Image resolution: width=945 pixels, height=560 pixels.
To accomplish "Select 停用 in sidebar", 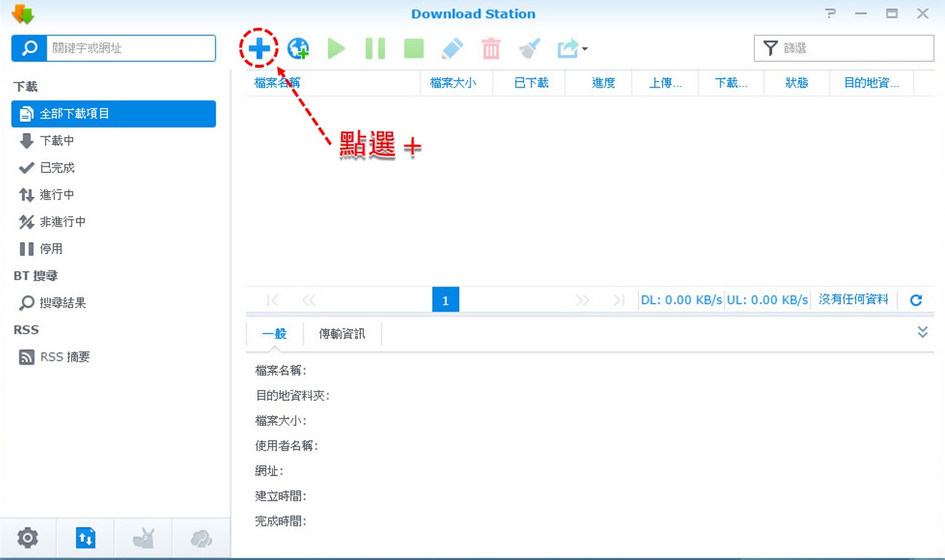I will point(114,249).
